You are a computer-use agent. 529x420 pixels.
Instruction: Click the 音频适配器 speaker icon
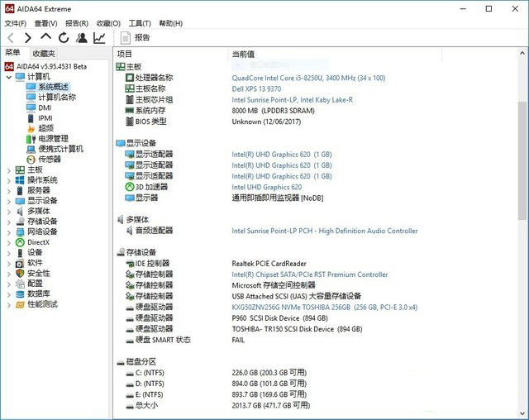[x=130, y=231]
